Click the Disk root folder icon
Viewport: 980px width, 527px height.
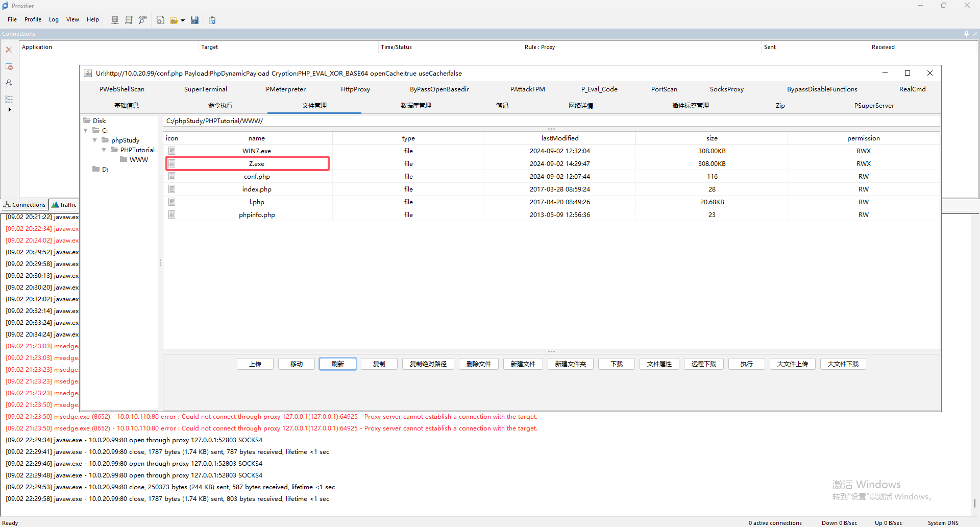point(87,121)
